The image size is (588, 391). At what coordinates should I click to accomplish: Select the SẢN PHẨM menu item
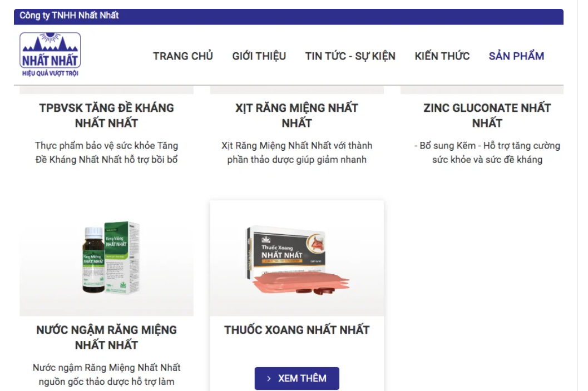[516, 56]
